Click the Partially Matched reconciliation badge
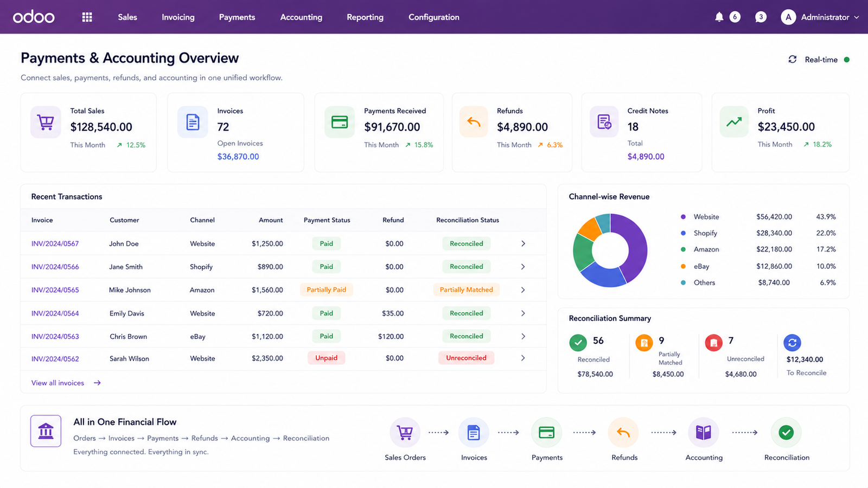The height and width of the screenshot is (488, 868). point(466,290)
